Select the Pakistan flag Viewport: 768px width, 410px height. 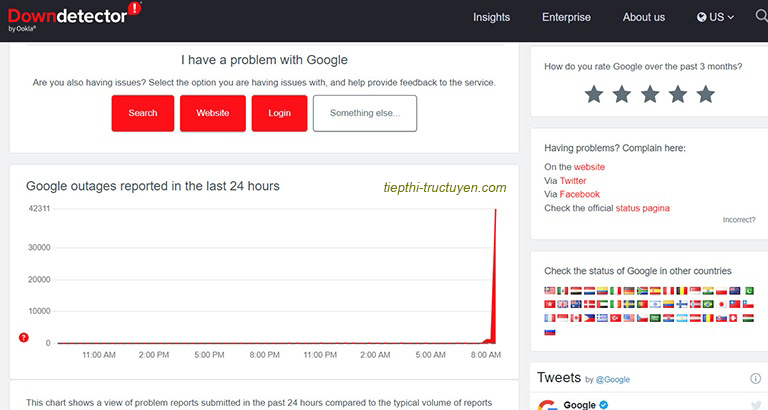coord(749,290)
